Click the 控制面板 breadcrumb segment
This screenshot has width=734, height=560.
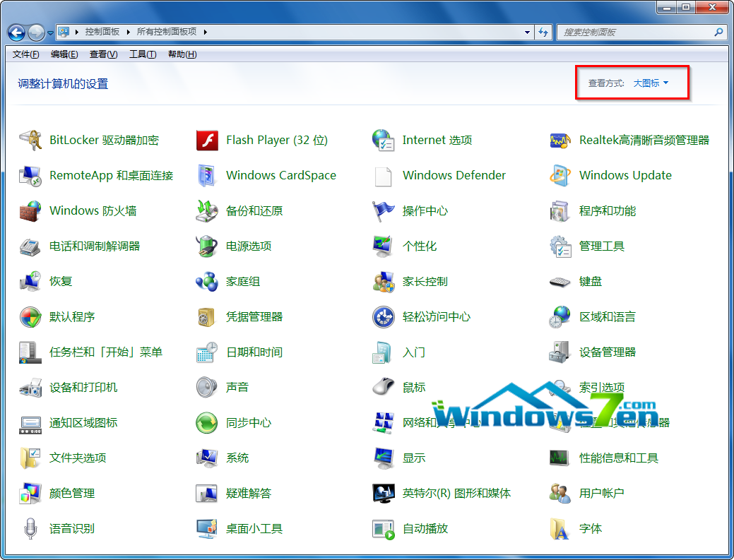point(102,32)
